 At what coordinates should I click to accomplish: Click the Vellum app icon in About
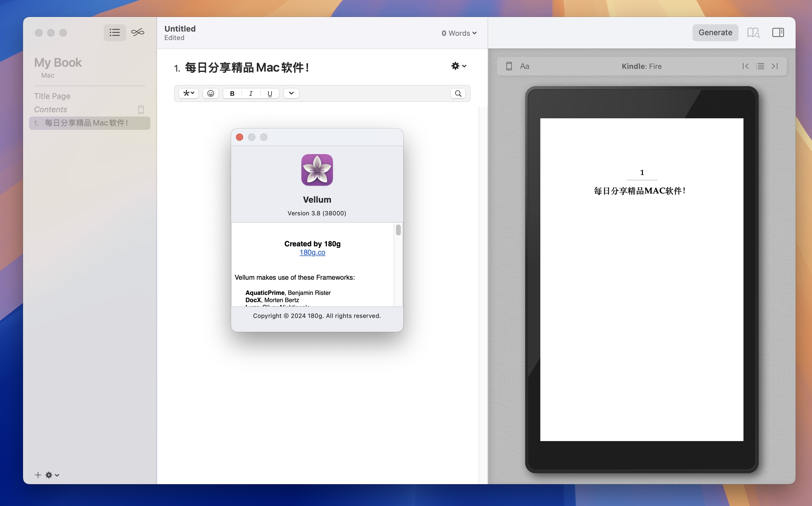(317, 170)
